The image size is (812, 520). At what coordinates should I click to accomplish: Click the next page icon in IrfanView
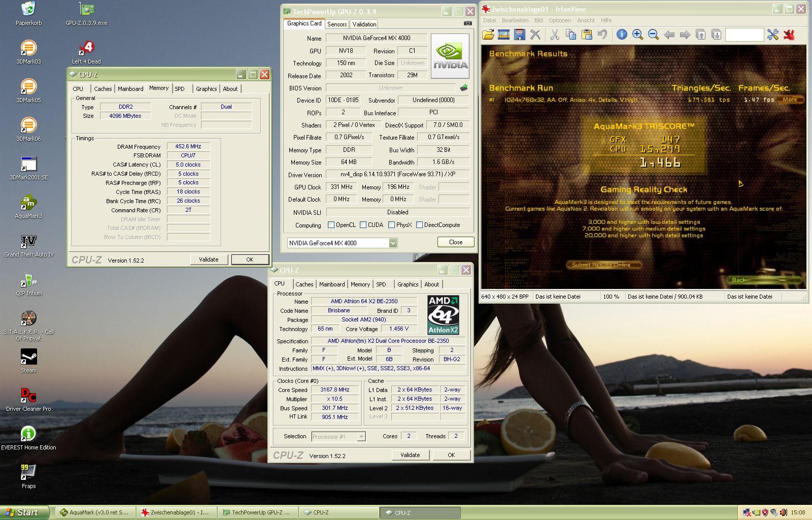point(717,35)
